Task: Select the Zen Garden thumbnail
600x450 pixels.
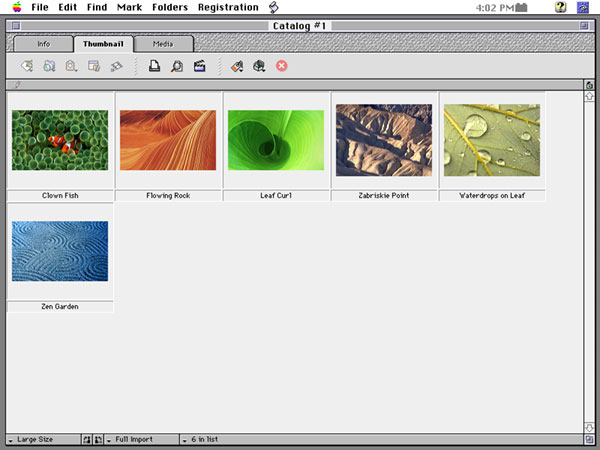Action: [x=60, y=251]
